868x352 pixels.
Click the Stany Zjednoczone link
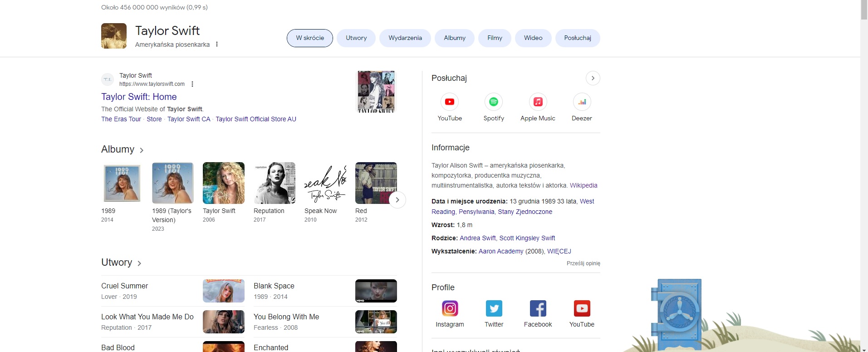pos(525,212)
